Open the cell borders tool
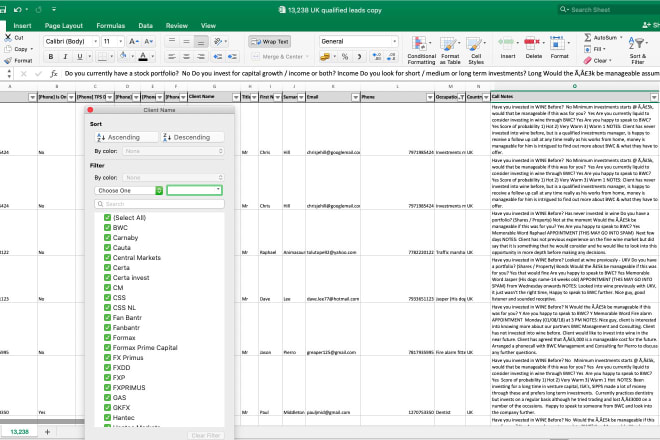Screen dimensions: 660x440 coord(102,56)
